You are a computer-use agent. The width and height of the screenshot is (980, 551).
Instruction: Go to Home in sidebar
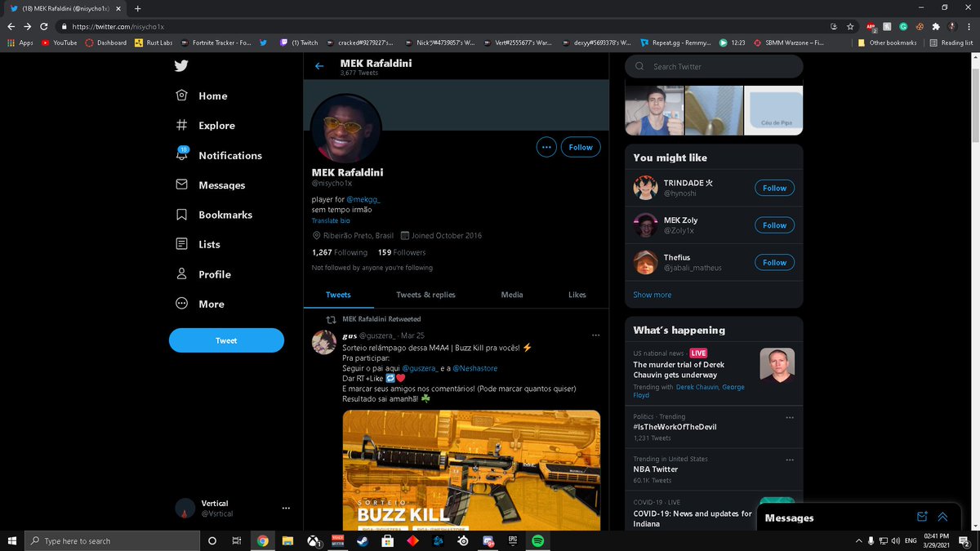pyautogui.click(x=202, y=96)
